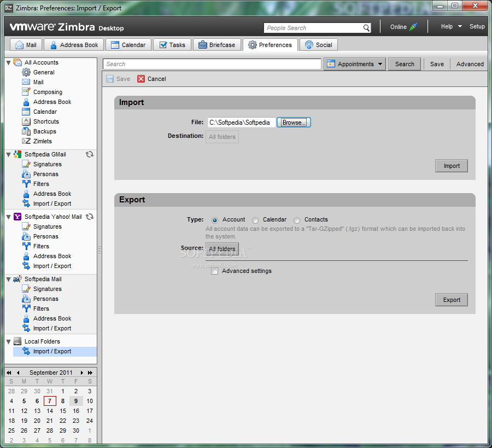Click the People Search input field

click(313, 28)
